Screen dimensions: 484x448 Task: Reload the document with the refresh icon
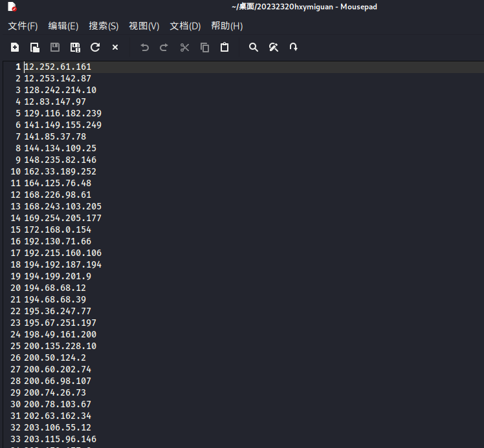tap(95, 47)
